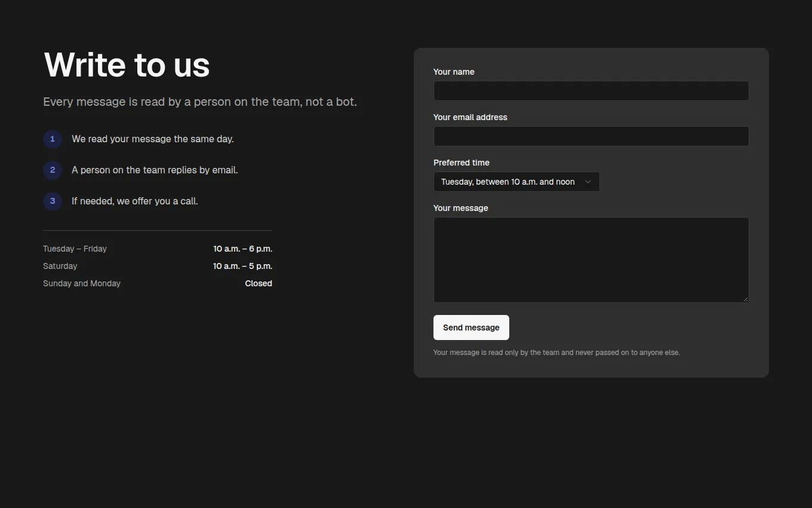Image resolution: width=812 pixels, height=508 pixels.
Task: Grab the message box resize handle
Action: coord(745,299)
